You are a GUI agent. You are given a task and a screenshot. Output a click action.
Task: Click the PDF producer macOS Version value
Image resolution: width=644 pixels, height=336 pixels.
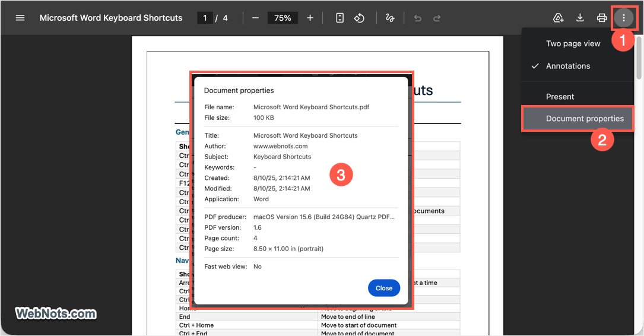tap(323, 217)
